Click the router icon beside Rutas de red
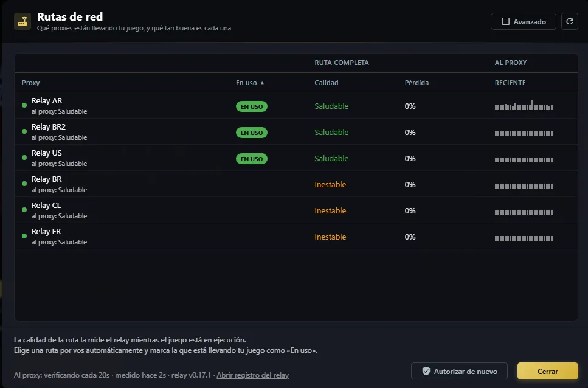Image resolution: width=588 pixels, height=388 pixels. [22, 21]
